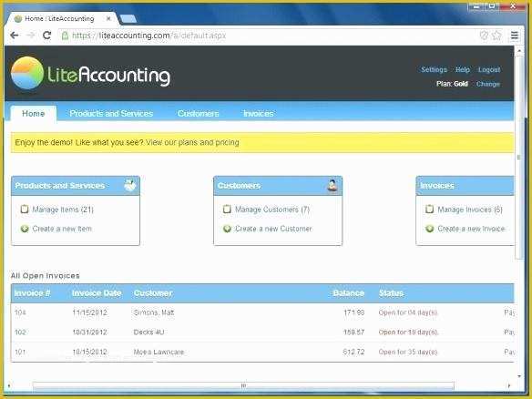
Task: Click clipboard icon beside Manage Items
Action: click(24, 209)
